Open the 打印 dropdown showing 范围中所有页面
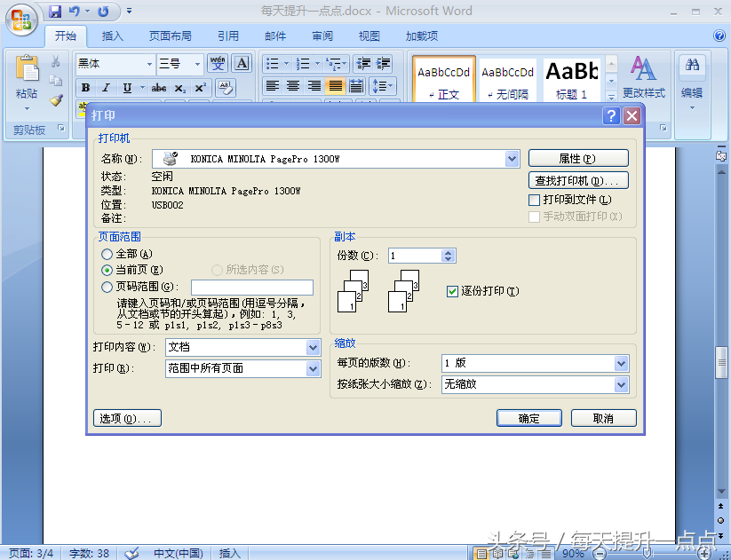731x560 pixels. 313,368
